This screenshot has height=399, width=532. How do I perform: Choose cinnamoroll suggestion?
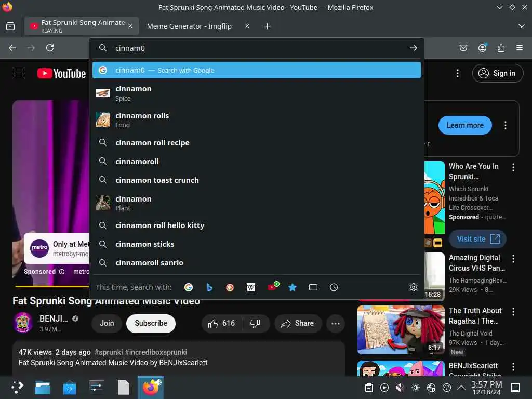coord(257,162)
